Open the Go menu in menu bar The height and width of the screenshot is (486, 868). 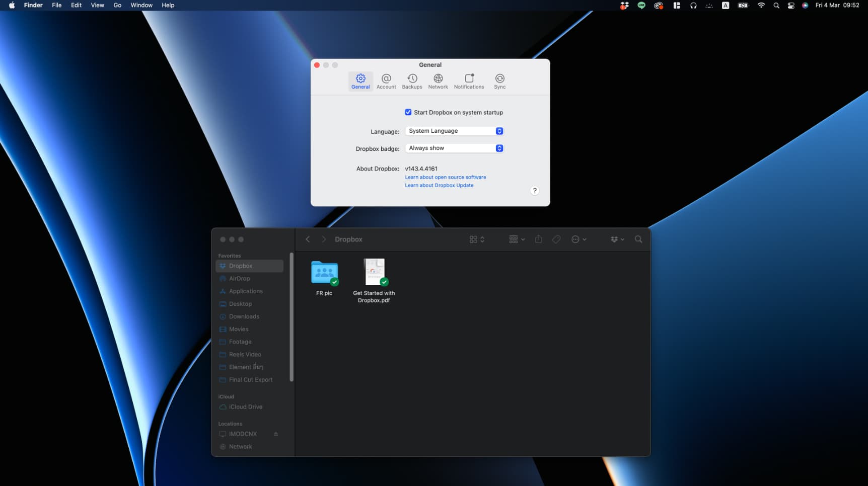click(x=117, y=5)
